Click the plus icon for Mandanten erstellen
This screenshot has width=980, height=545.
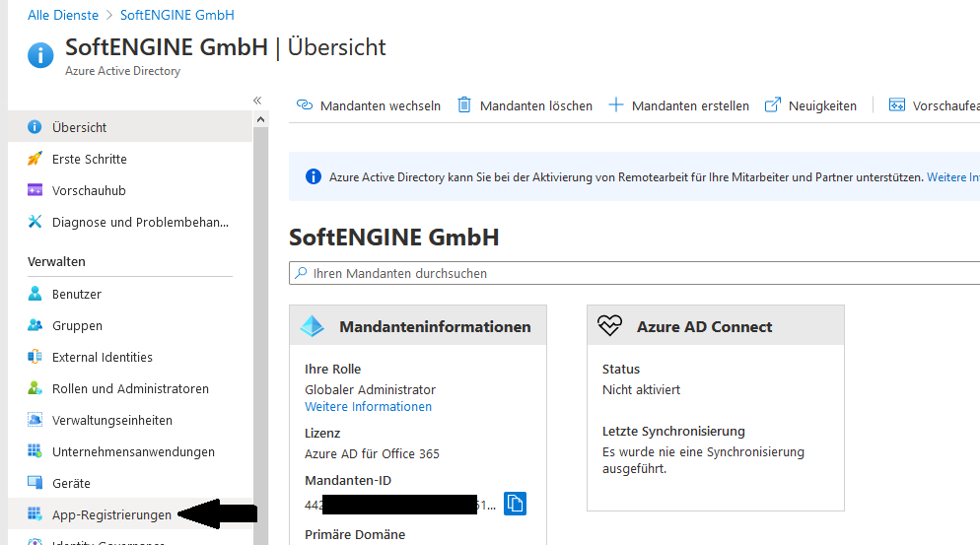pos(616,105)
